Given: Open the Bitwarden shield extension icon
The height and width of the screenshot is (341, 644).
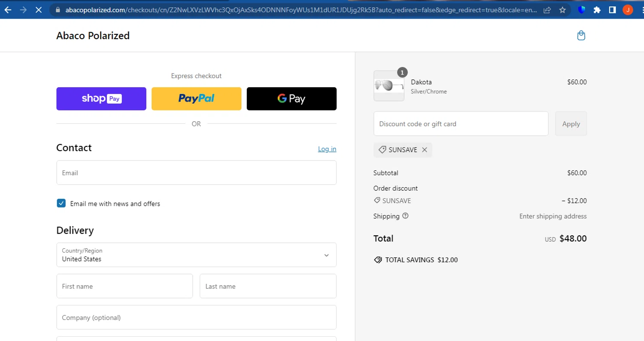Looking at the screenshot, I should click(x=582, y=9).
